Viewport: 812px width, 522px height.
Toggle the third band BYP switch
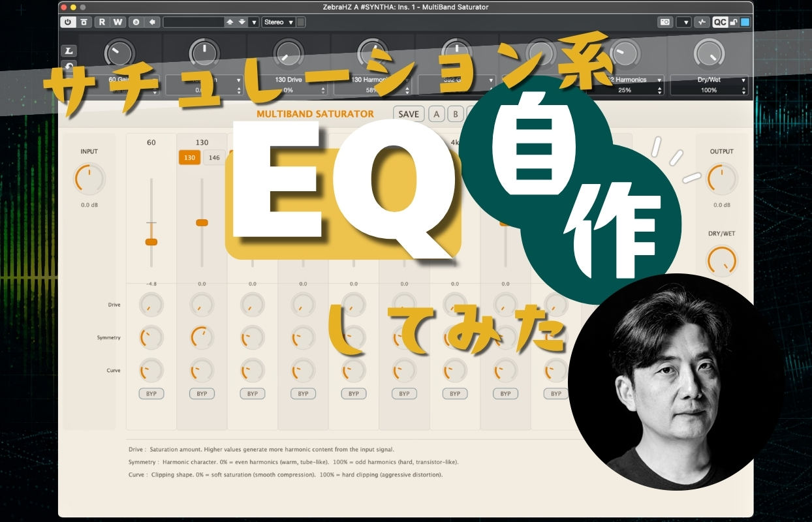[253, 393]
